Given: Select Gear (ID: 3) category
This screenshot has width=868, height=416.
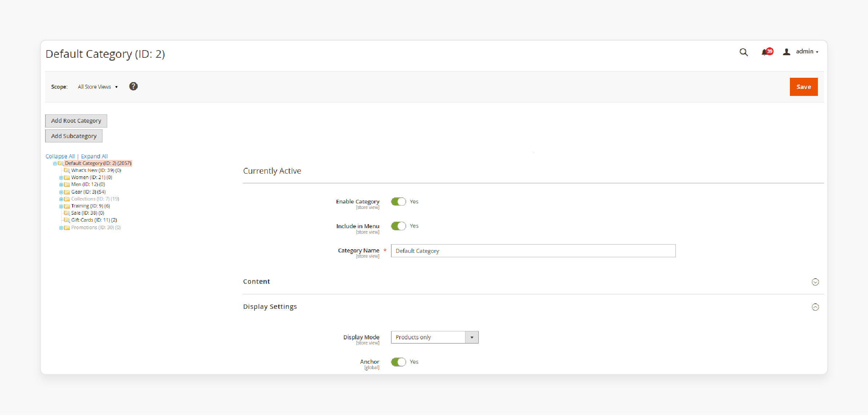Looking at the screenshot, I should [89, 192].
